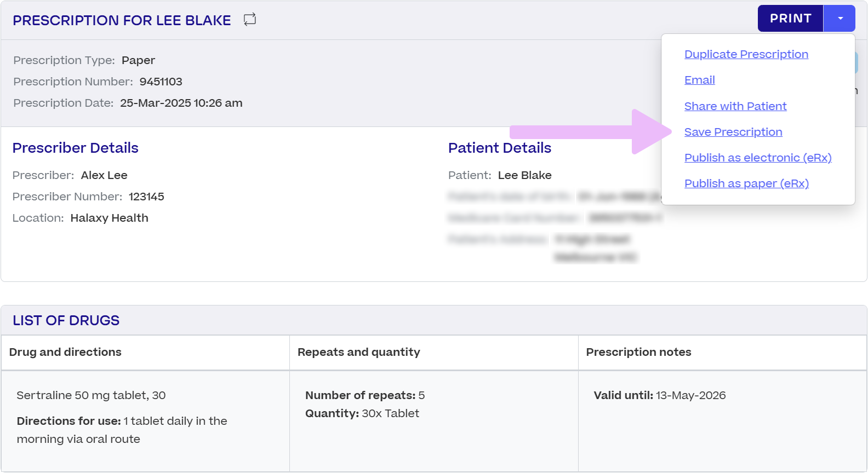The width and height of the screenshot is (868, 473).
Task: Select Publish as paper (eRx)
Action: coord(746,183)
